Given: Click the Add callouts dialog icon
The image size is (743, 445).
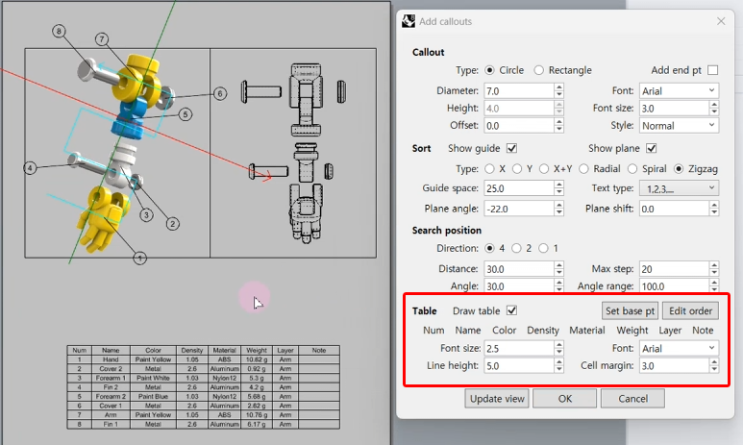Looking at the screenshot, I should 408,21.
